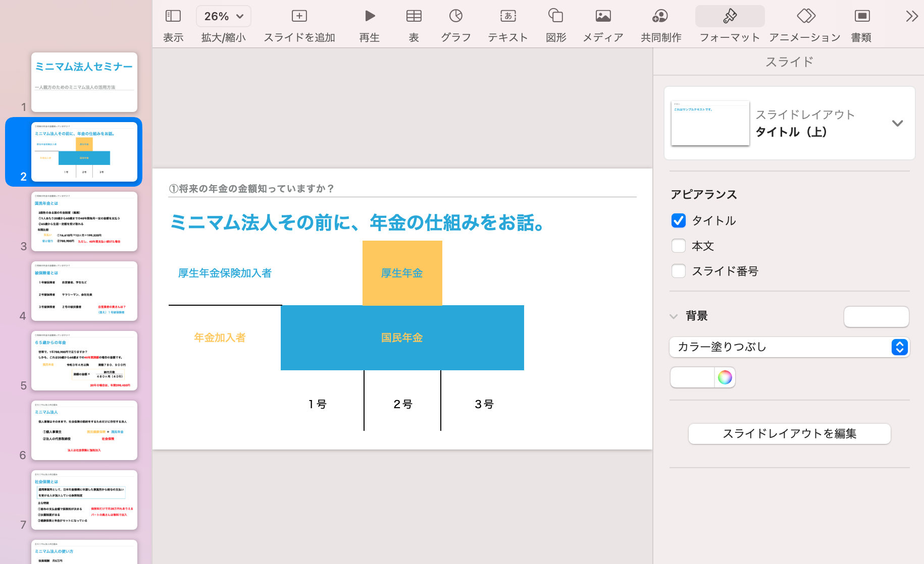Screen dimensions: 924x564
Task: Click the ２号 label on slide
Action: tap(402, 404)
